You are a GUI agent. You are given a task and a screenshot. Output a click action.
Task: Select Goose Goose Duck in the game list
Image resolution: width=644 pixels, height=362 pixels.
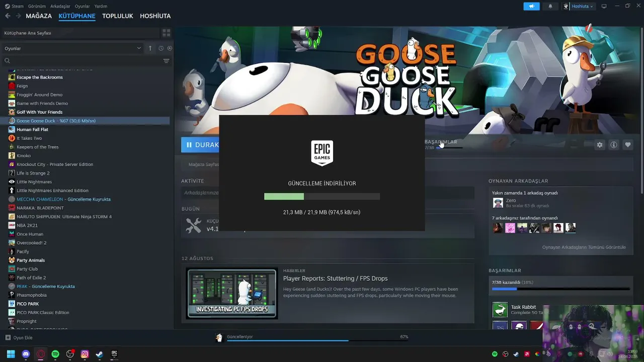point(86,121)
